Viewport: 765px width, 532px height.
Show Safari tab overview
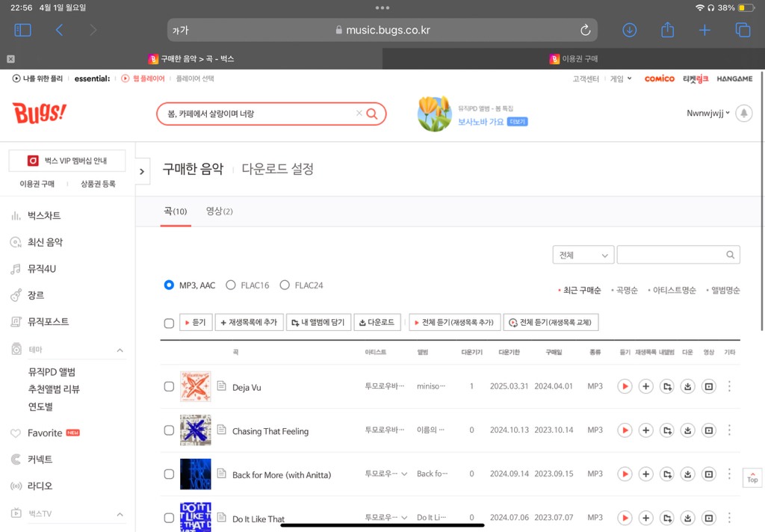tap(743, 30)
